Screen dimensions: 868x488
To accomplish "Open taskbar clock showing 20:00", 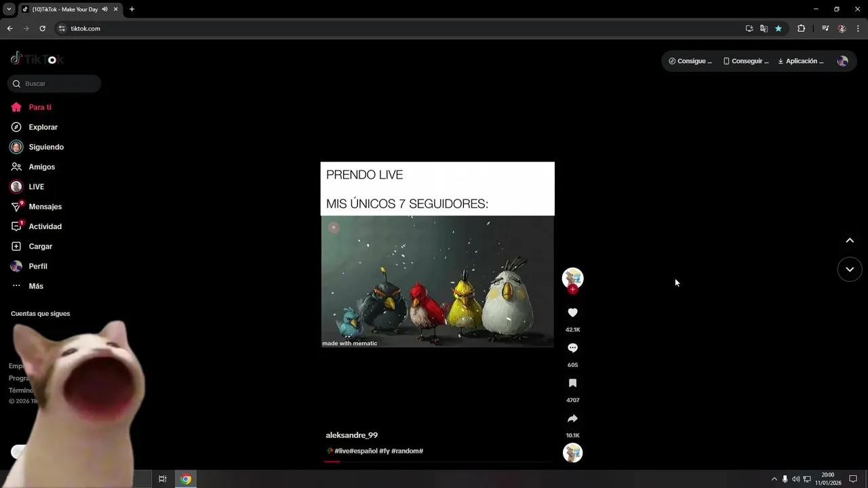I will pos(828,479).
